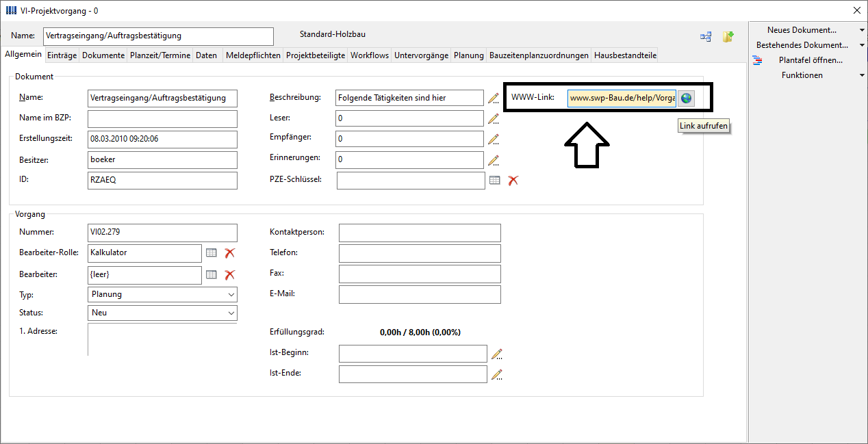Open the Typ dropdown showing Planung
The image size is (868, 444).
(163, 294)
